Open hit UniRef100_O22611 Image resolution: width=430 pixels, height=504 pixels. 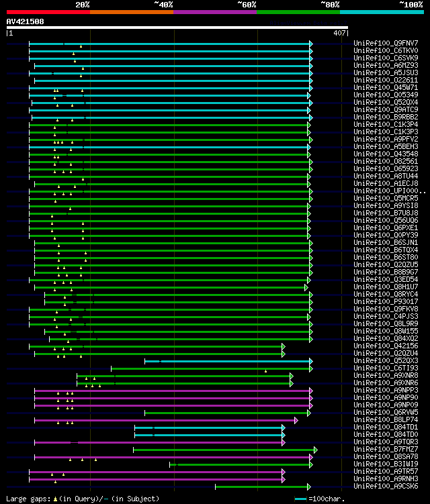(x=386, y=80)
